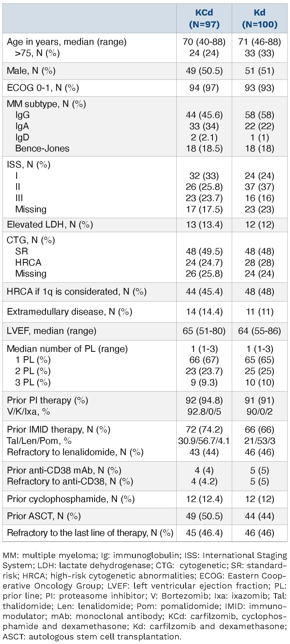Click the "Elevated LDH, N (%)" label

coord(50,225)
